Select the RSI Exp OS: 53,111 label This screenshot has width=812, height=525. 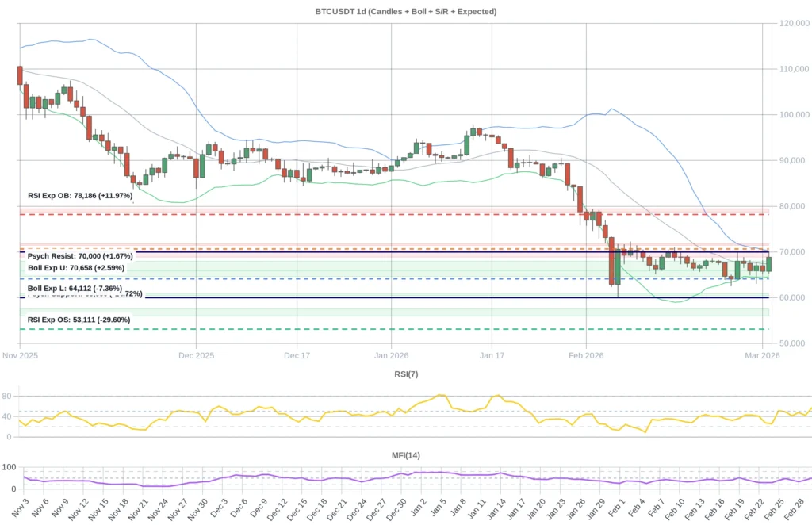(77, 320)
